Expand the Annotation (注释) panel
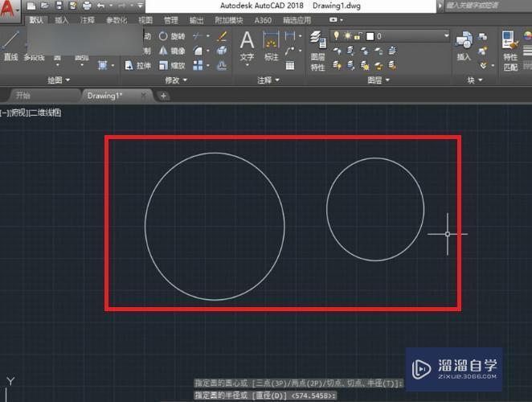 point(268,80)
